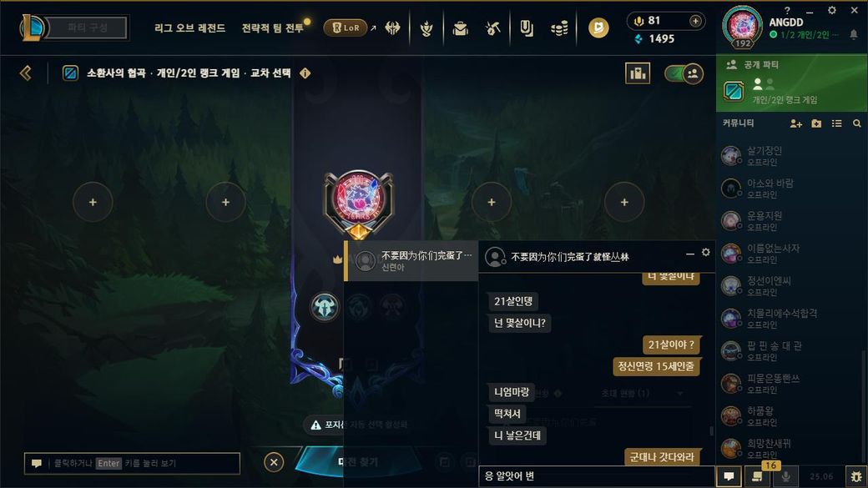
Task: Select the primary position role icon
Action: (x=325, y=306)
